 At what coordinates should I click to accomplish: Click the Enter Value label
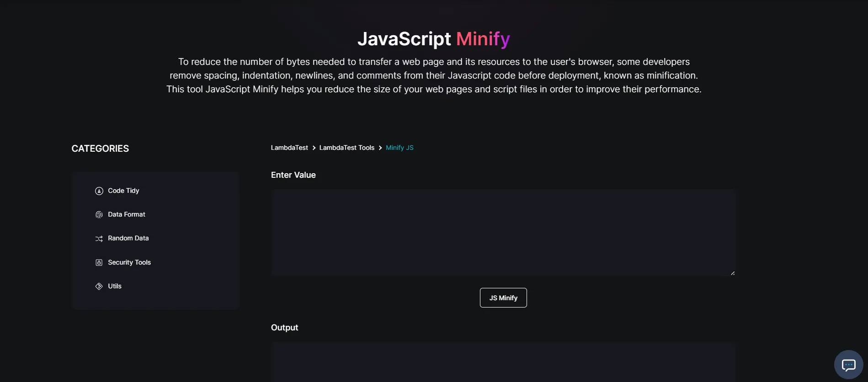[293, 175]
